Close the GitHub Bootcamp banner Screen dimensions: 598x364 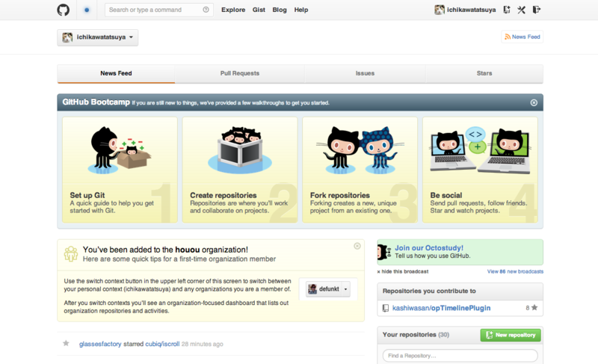(534, 102)
